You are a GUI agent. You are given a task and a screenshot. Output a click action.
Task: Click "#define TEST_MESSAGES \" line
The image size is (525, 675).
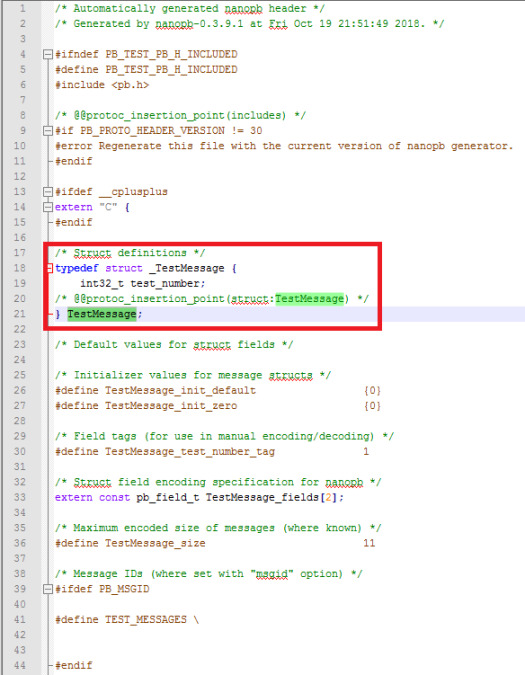[x=127, y=619]
